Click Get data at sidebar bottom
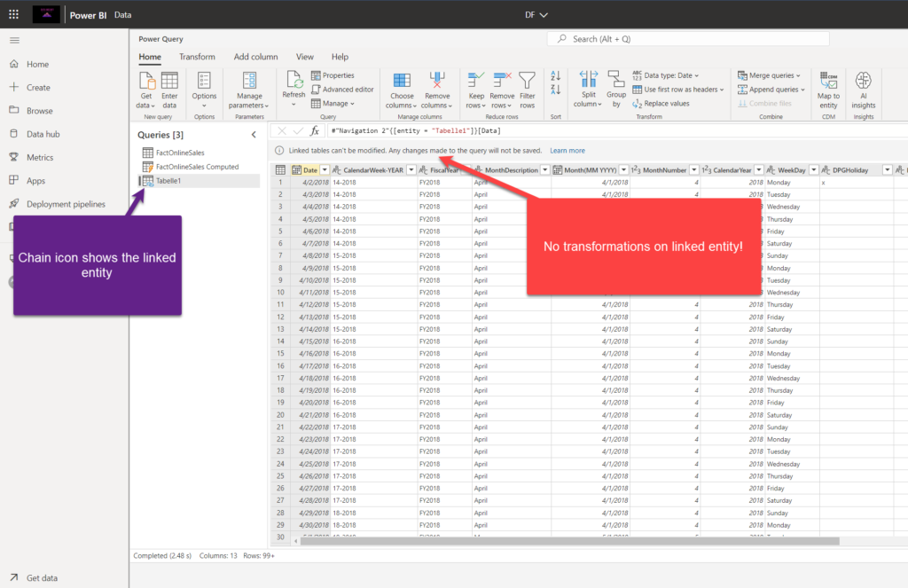This screenshot has height=588, width=908. tap(42, 577)
